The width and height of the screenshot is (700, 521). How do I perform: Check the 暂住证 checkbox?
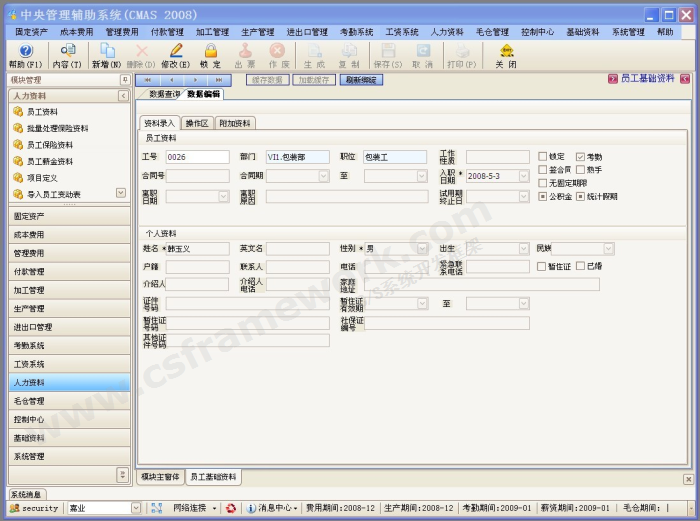tap(542, 266)
